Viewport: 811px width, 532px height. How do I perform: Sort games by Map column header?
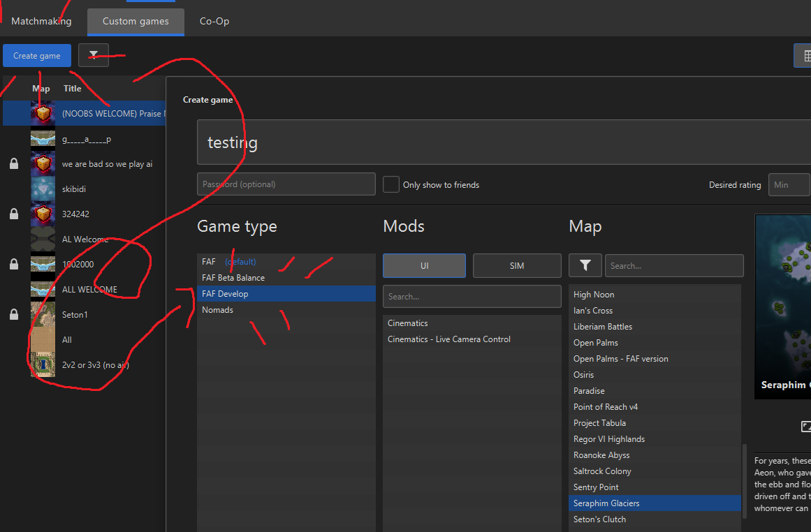pyautogui.click(x=41, y=89)
